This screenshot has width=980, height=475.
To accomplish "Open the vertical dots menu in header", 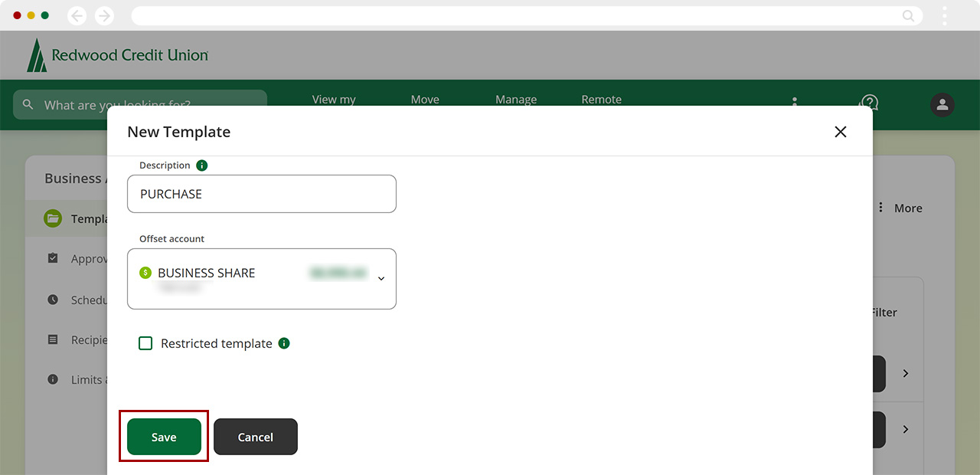I will (795, 102).
